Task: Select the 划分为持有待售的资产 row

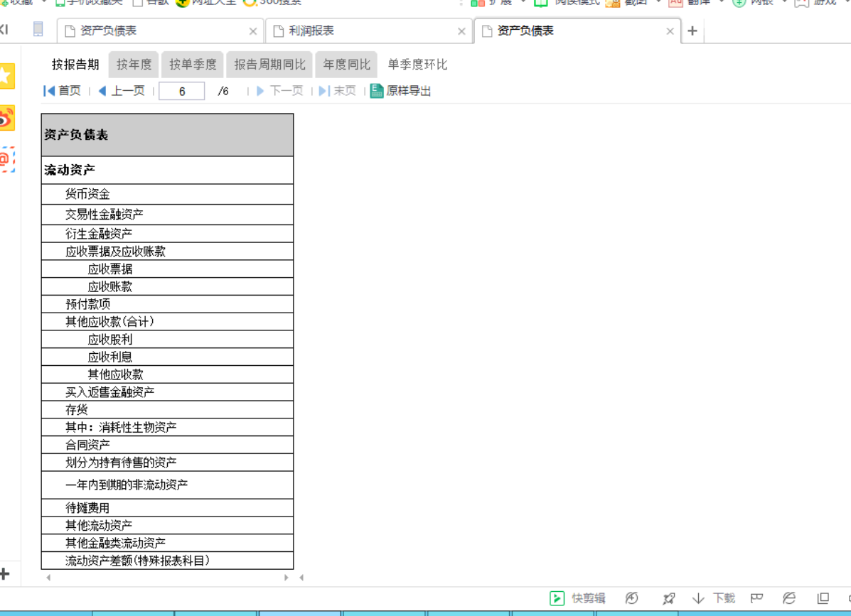Action: coord(167,463)
